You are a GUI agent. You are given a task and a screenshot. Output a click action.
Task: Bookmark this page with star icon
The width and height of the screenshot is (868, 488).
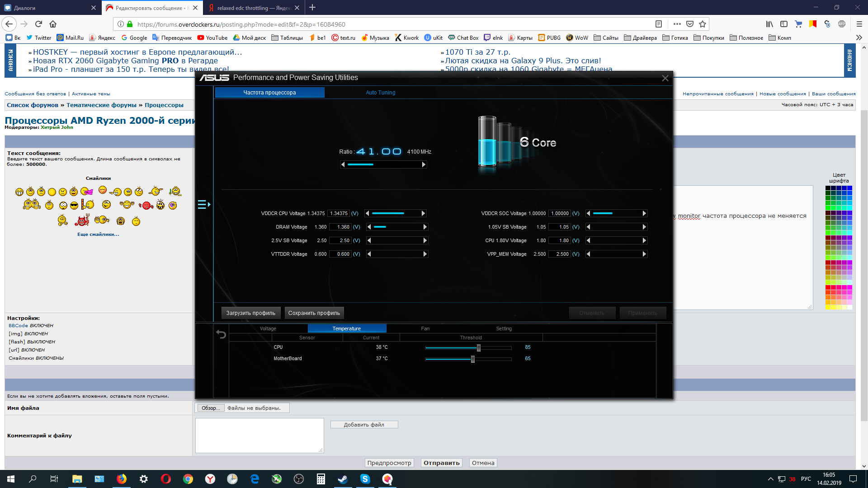pyautogui.click(x=702, y=24)
